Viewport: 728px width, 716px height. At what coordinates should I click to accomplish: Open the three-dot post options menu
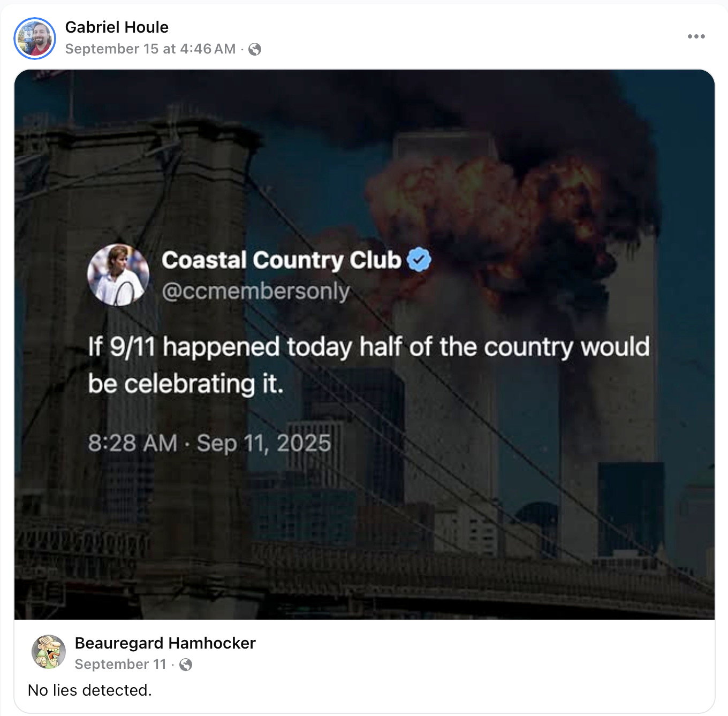coord(696,36)
